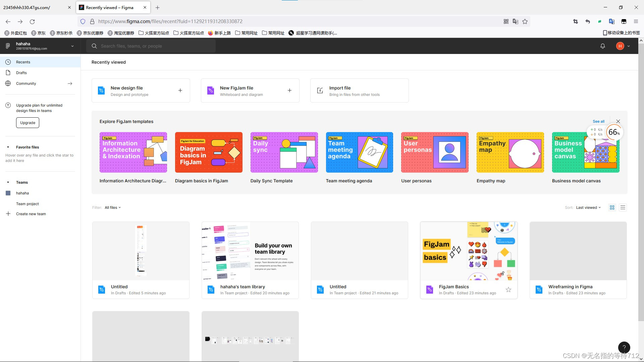Switch to list view layout
The width and height of the screenshot is (644, 362).
(x=623, y=207)
